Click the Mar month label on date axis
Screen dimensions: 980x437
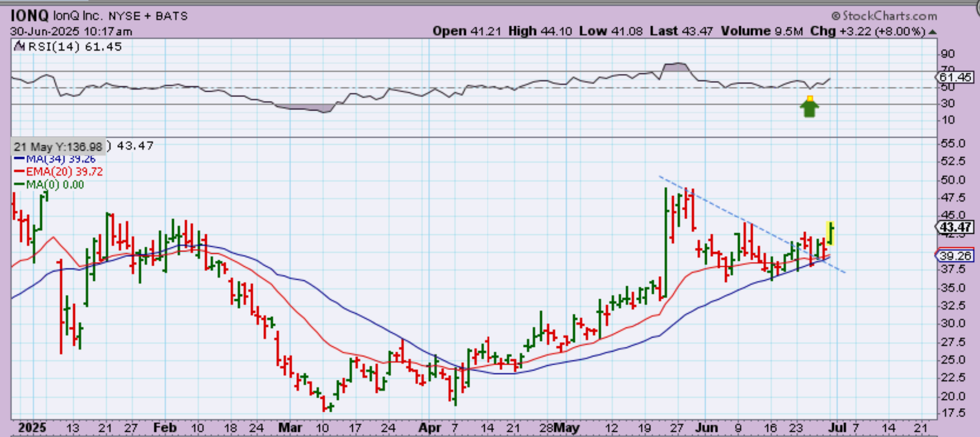click(290, 428)
